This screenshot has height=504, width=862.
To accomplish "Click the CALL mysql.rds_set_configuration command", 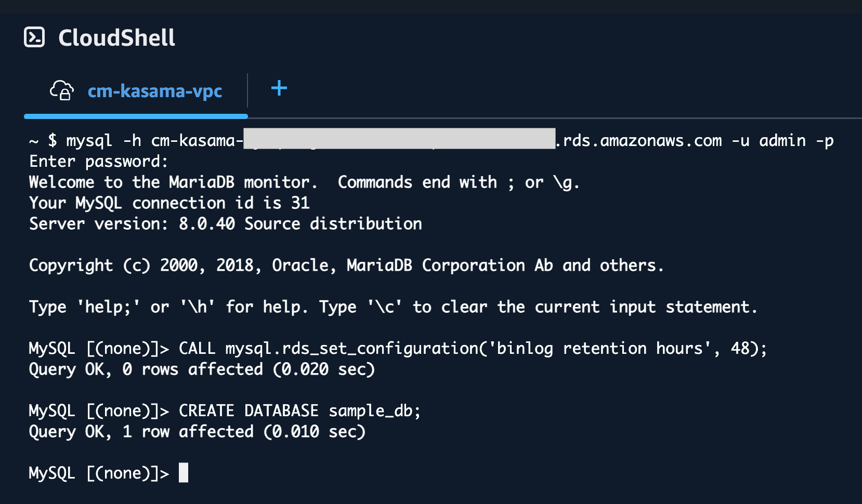I will [x=473, y=348].
